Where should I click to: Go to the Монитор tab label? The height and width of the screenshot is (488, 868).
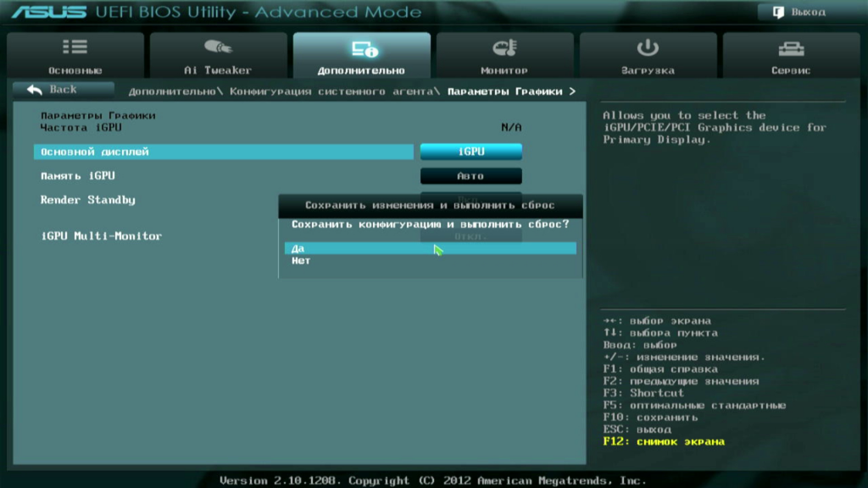pyautogui.click(x=504, y=70)
